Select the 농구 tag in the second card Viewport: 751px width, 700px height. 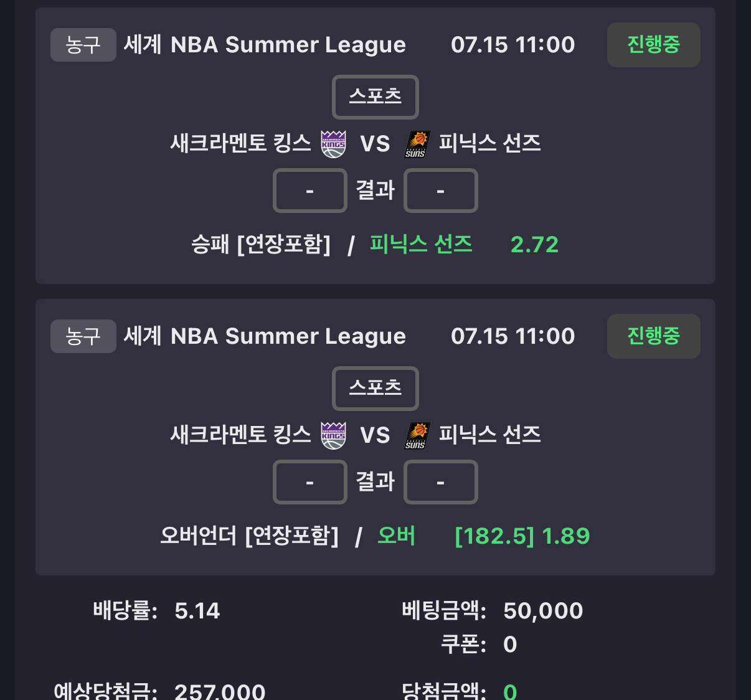click(x=83, y=336)
